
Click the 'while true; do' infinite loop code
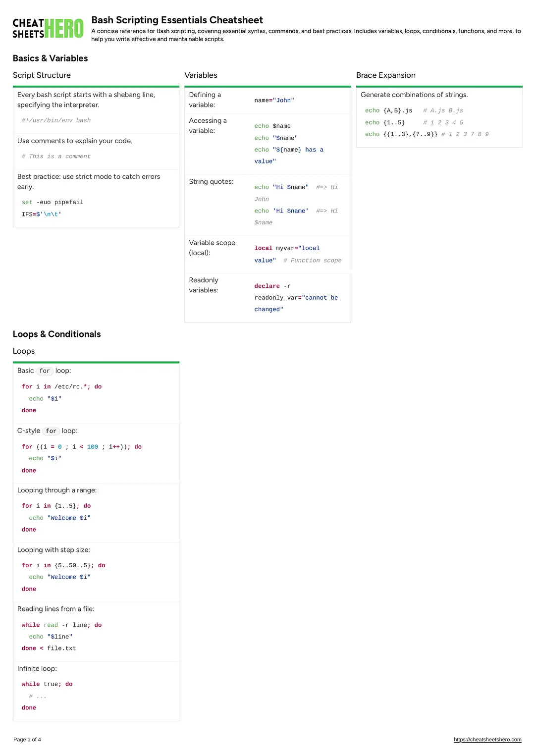(x=47, y=684)
